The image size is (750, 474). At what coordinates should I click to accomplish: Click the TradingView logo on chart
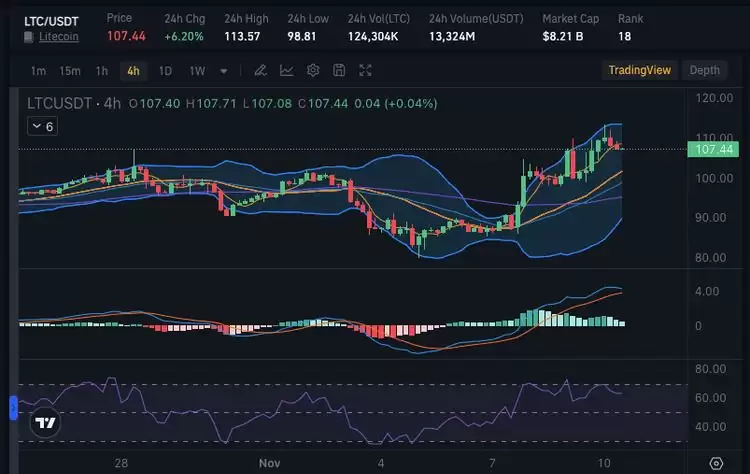click(x=44, y=423)
